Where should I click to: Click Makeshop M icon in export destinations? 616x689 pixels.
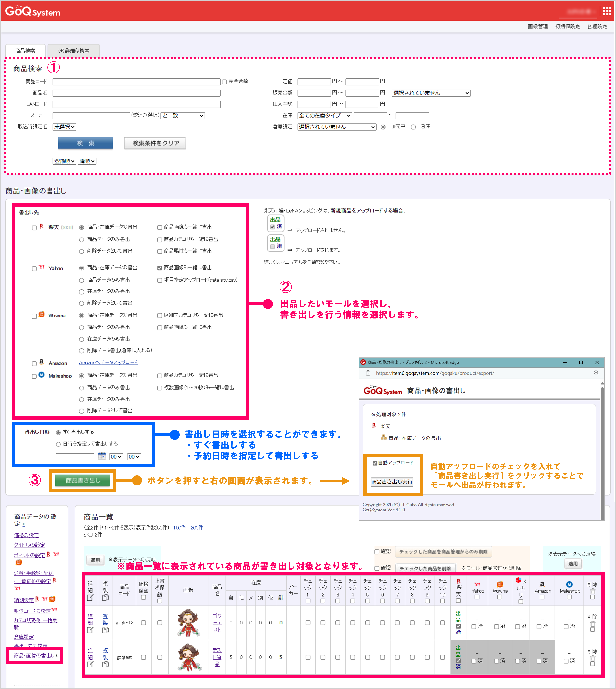(41, 375)
